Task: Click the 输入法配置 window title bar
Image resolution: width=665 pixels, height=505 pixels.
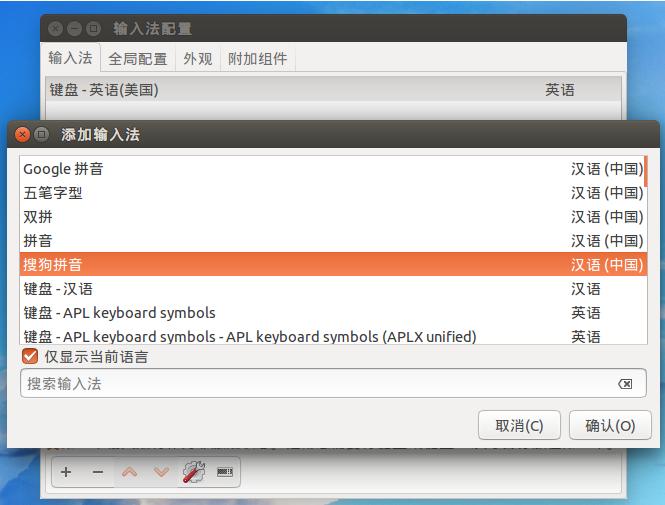Action: point(333,28)
